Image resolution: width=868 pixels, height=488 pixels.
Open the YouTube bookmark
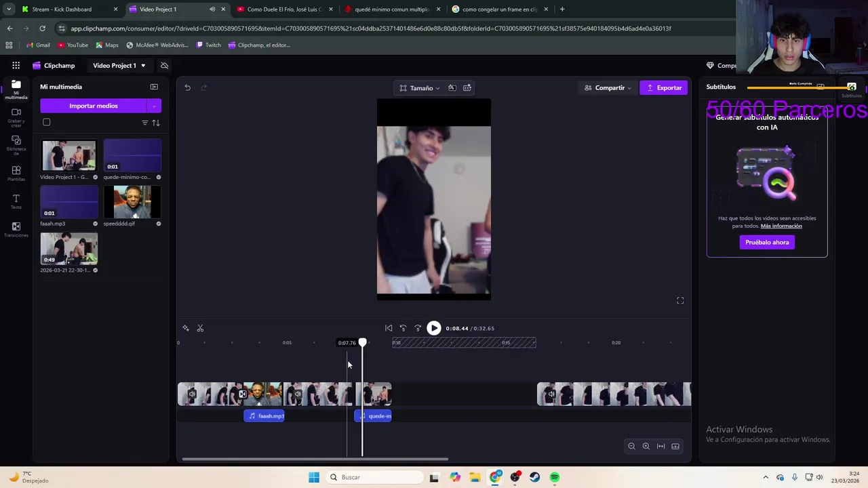pos(73,45)
